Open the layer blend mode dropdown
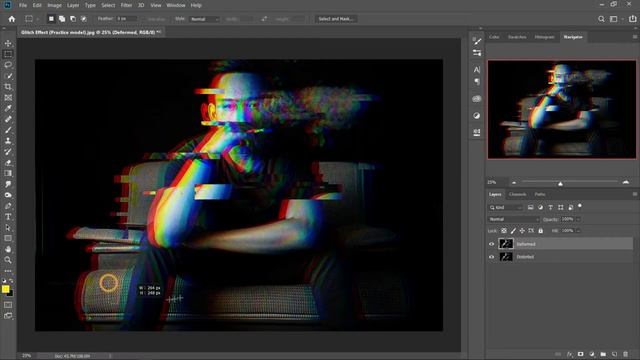The image size is (640, 360). (513, 219)
